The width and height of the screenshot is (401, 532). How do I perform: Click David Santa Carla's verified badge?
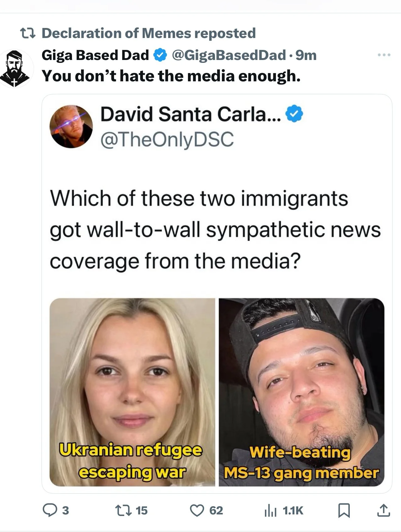click(x=294, y=114)
